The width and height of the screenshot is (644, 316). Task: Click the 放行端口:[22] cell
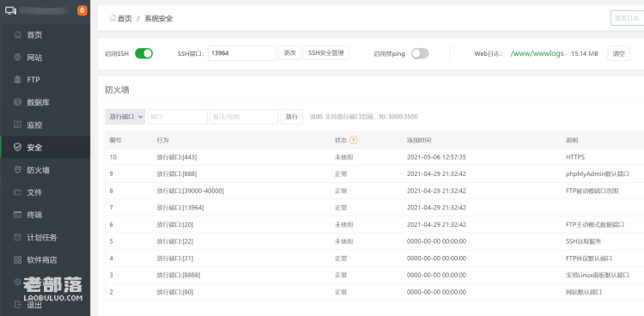(x=175, y=241)
